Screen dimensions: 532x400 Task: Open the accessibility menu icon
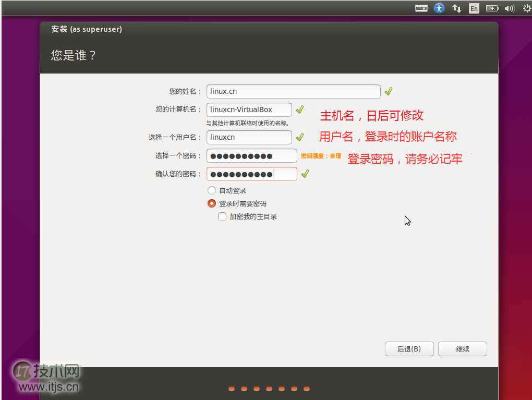(439, 8)
